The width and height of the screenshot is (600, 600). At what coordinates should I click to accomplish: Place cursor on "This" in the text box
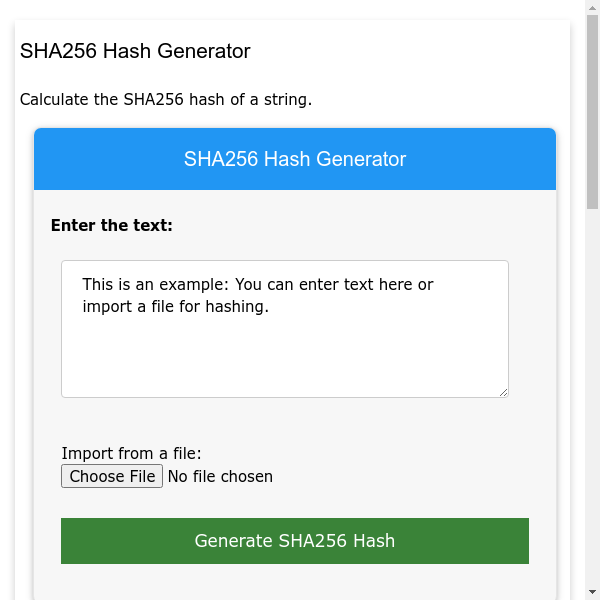[99, 284]
